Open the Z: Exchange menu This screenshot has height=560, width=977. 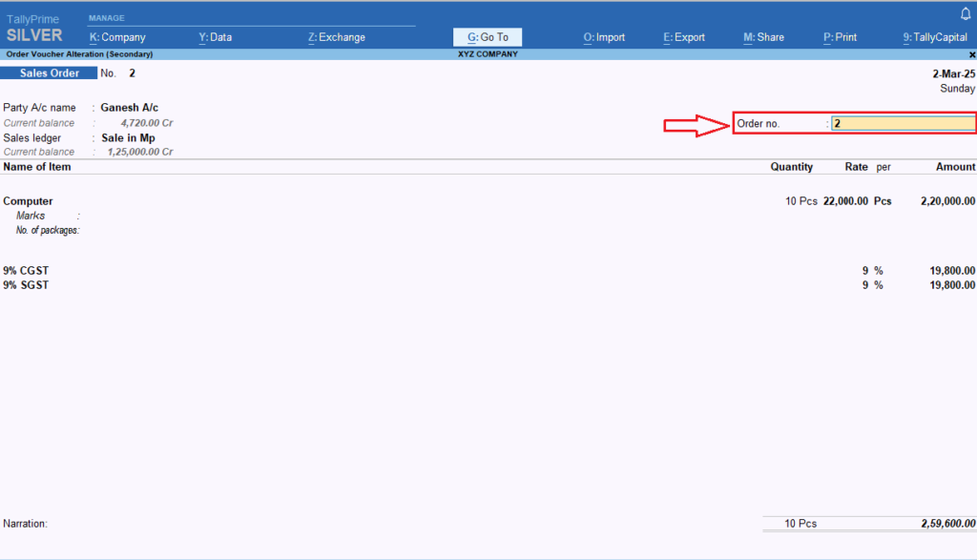click(337, 37)
